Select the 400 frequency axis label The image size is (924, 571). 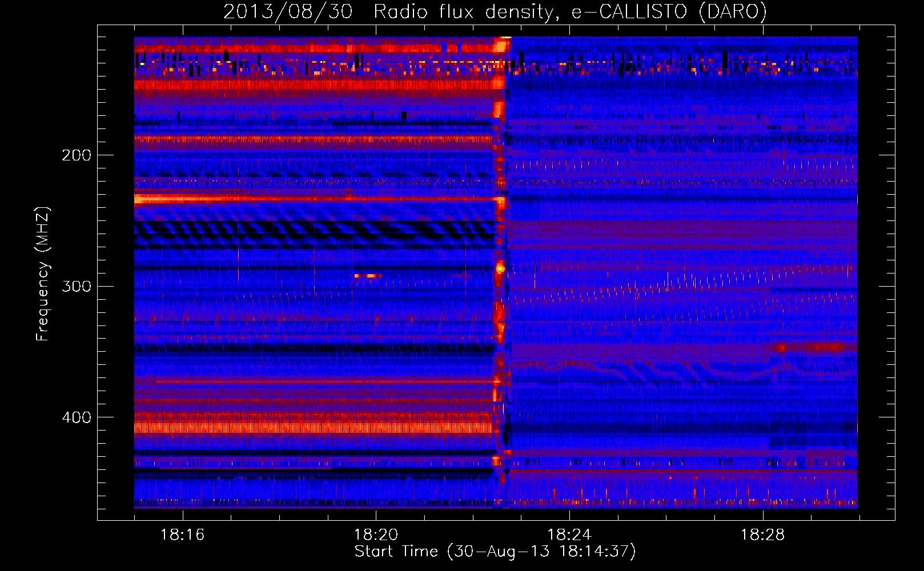pyautogui.click(x=77, y=417)
